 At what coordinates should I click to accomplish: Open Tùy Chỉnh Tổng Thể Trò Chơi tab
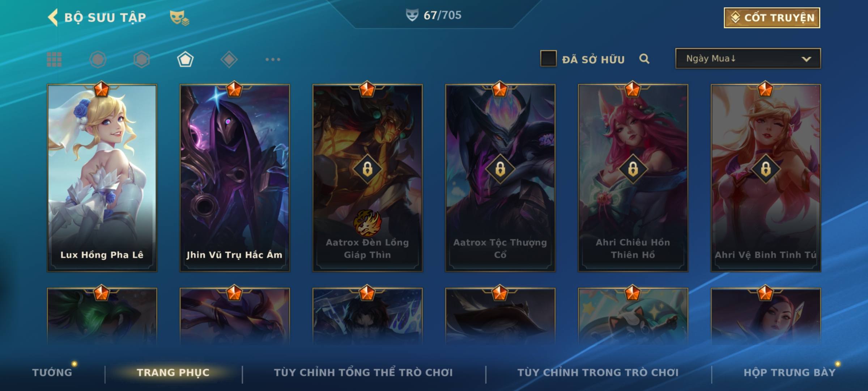click(363, 372)
